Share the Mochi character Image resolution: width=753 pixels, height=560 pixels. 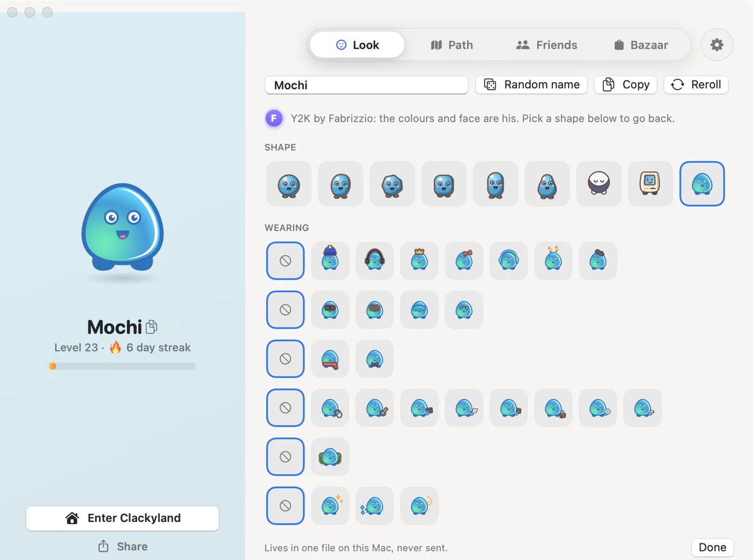click(x=123, y=547)
